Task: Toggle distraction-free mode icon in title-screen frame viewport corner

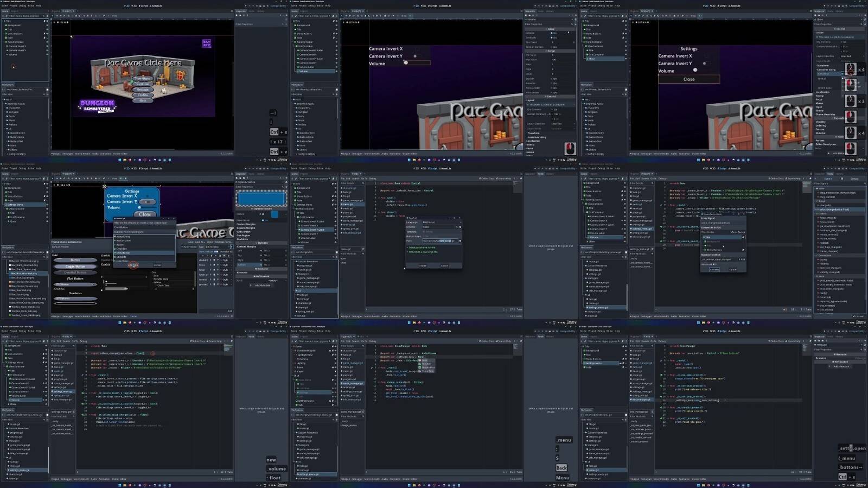Action: 232,11
